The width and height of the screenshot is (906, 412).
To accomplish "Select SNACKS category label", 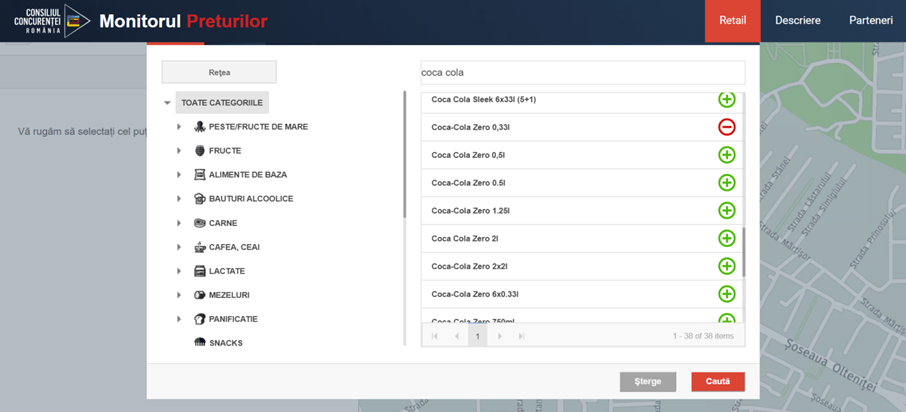I will [225, 343].
